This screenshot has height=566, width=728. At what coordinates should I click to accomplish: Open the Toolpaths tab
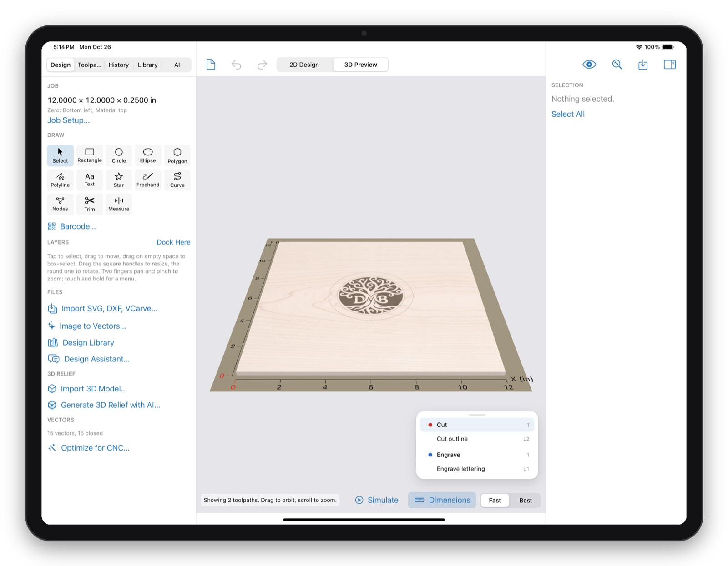point(90,65)
